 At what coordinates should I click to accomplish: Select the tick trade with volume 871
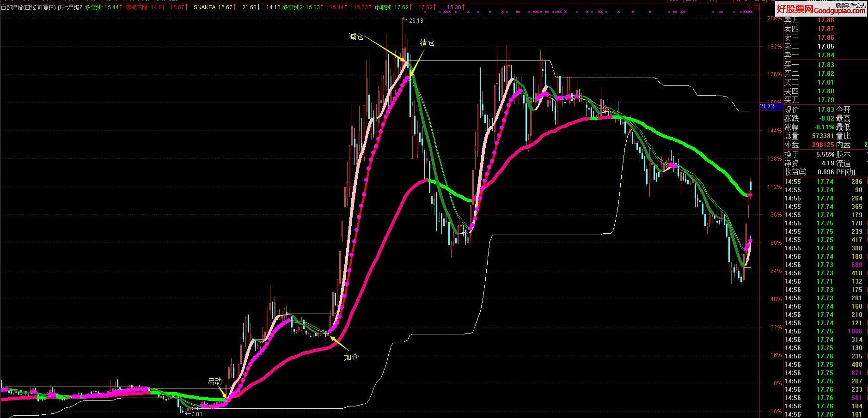[x=825, y=373]
